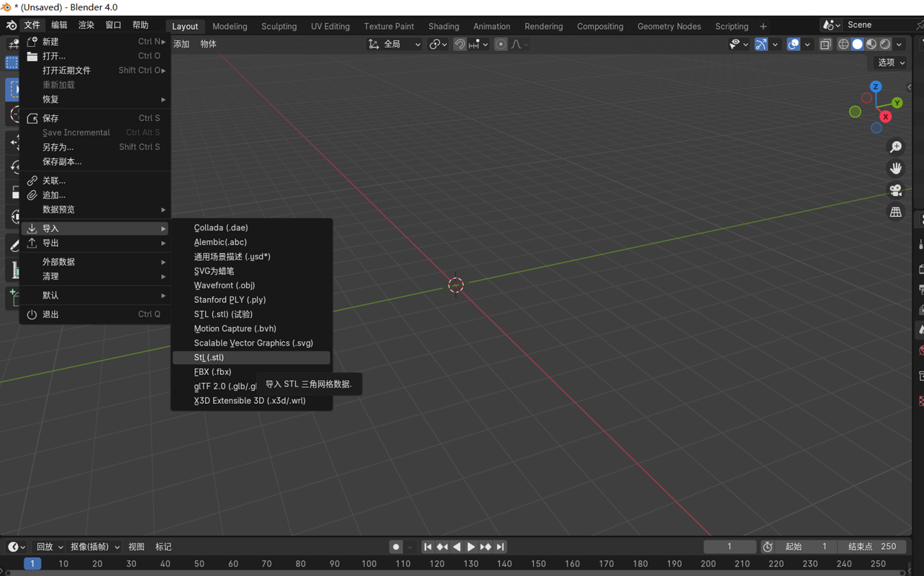
Task: Click the Blender logo icon in menu bar
Action: click(12, 25)
